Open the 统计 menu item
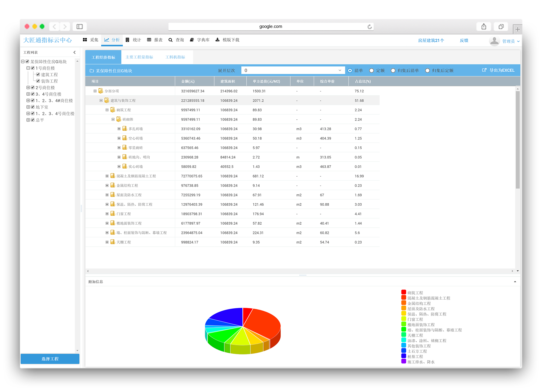This screenshot has width=541, height=392. tap(133, 40)
